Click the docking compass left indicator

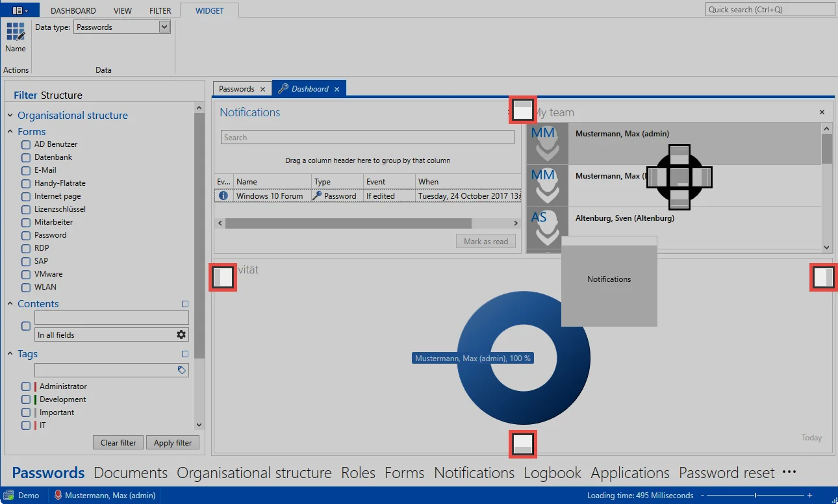(658, 177)
